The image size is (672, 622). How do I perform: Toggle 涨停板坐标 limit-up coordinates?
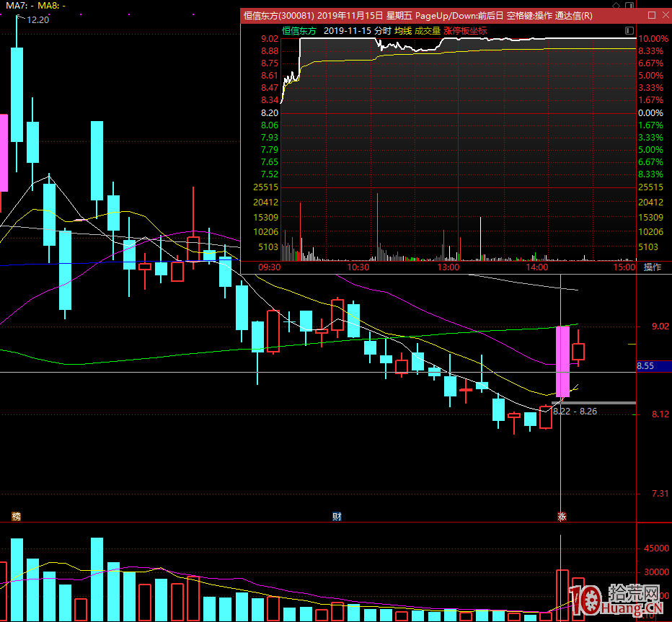pyautogui.click(x=465, y=31)
